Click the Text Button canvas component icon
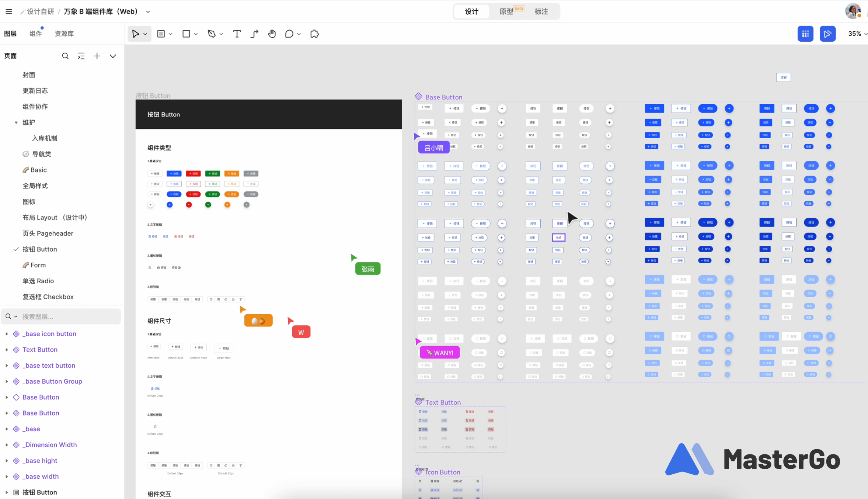The width and height of the screenshot is (868, 499). (x=419, y=402)
